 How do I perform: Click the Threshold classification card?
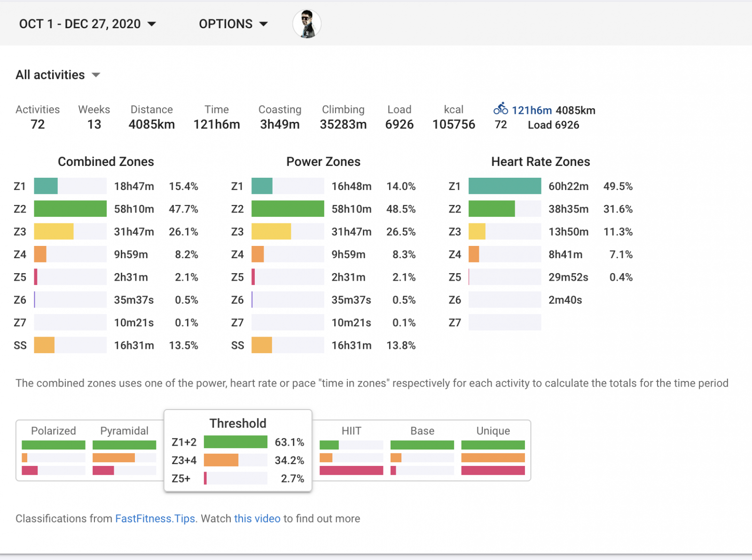(x=238, y=423)
